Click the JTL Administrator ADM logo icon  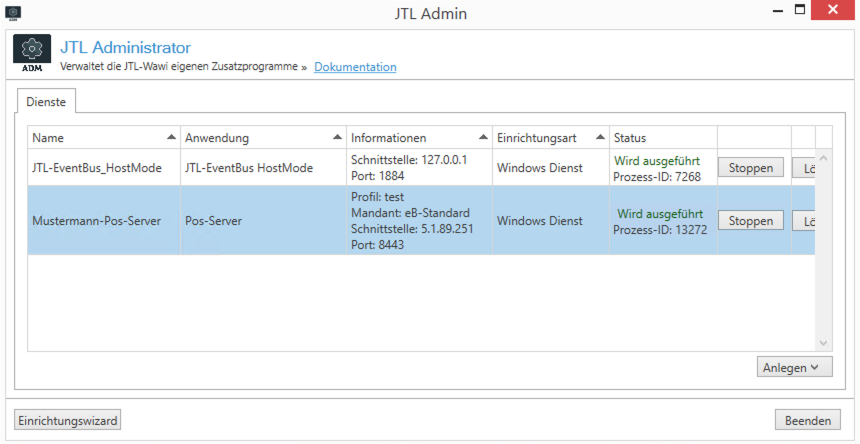(31, 54)
